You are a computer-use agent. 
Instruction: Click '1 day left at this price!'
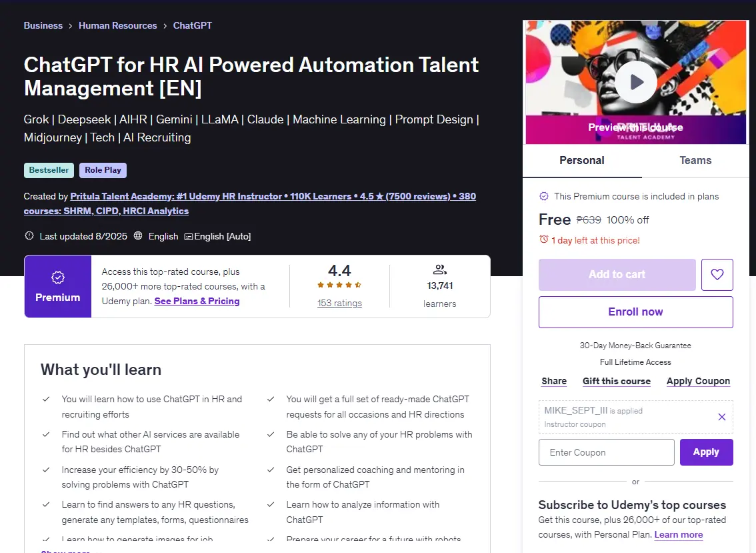pos(595,240)
